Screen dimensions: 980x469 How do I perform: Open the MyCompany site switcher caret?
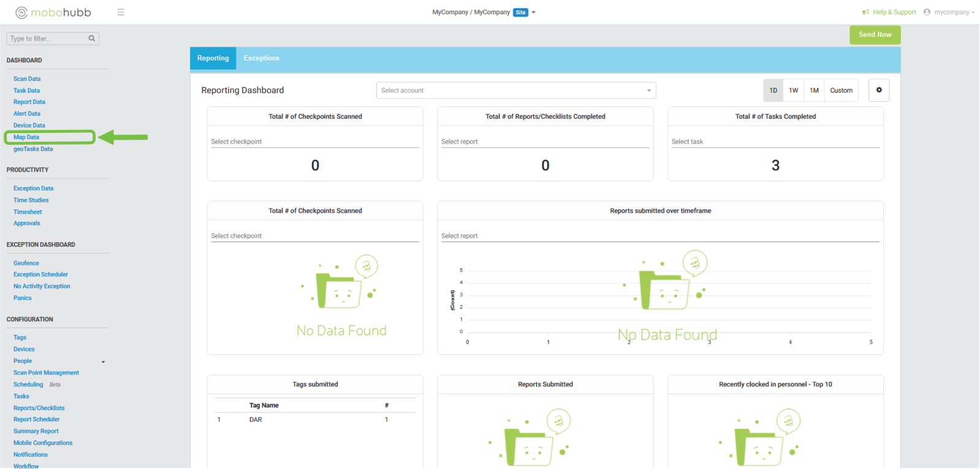tap(533, 12)
